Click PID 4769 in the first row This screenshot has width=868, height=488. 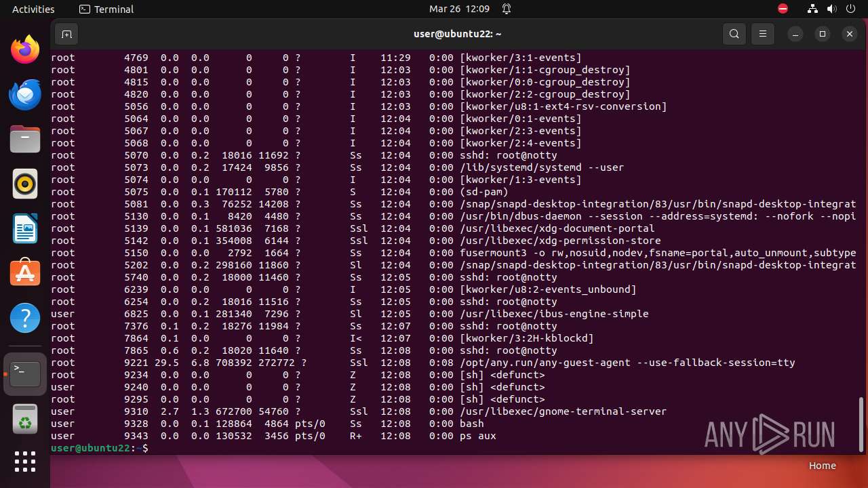[136, 58]
